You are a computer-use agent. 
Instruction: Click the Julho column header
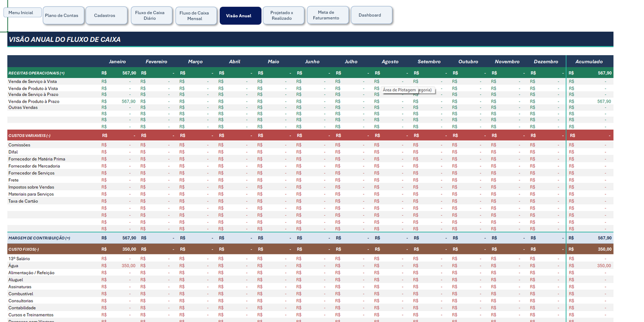(351, 62)
